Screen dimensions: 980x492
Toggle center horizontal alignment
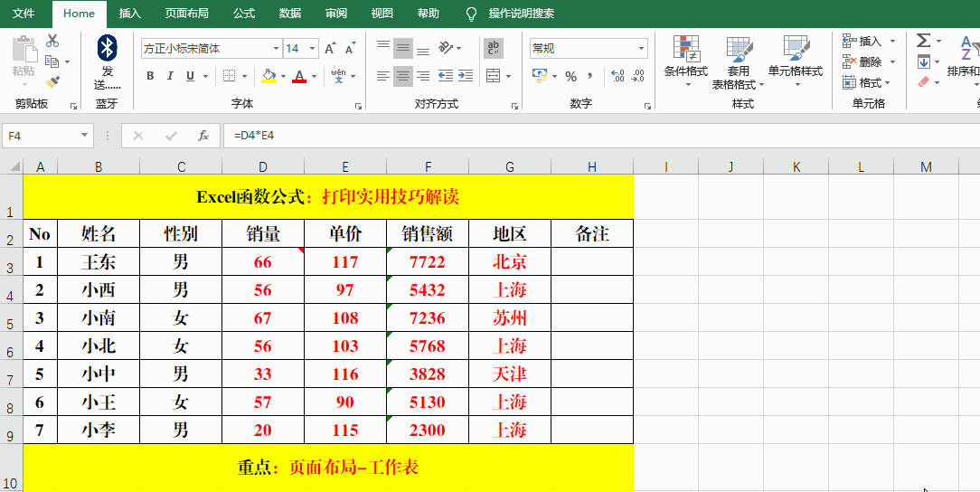pyautogui.click(x=403, y=76)
